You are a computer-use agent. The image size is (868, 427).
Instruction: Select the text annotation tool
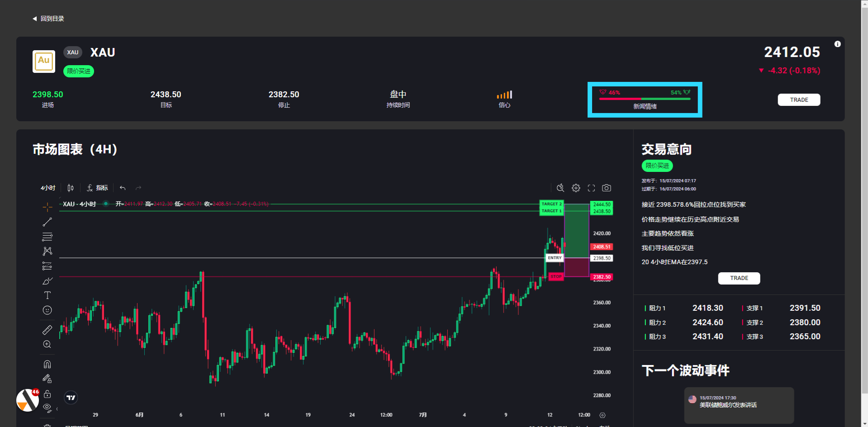tap(47, 295)
